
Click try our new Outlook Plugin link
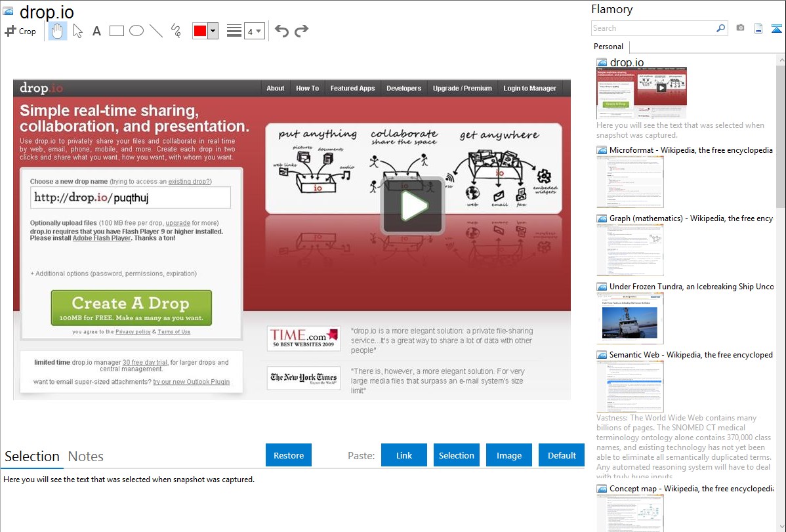[x=191, y=382]
